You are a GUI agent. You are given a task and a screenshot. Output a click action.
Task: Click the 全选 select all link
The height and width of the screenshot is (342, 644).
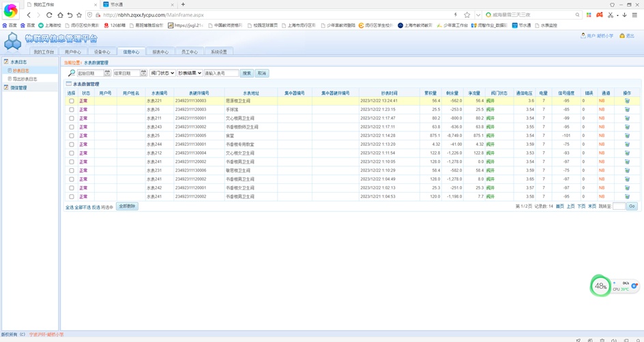click(70, 207)
